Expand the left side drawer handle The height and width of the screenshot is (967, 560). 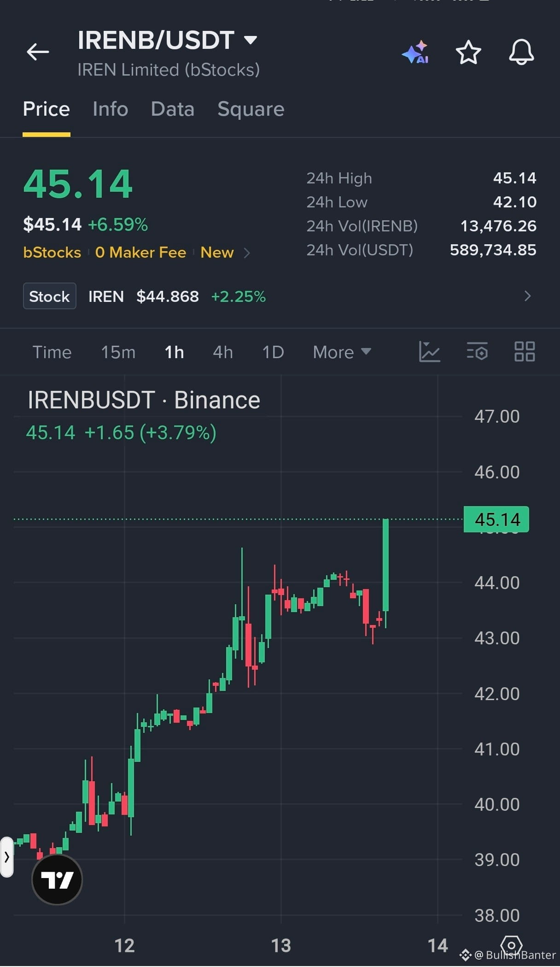[x=6, y=857]
